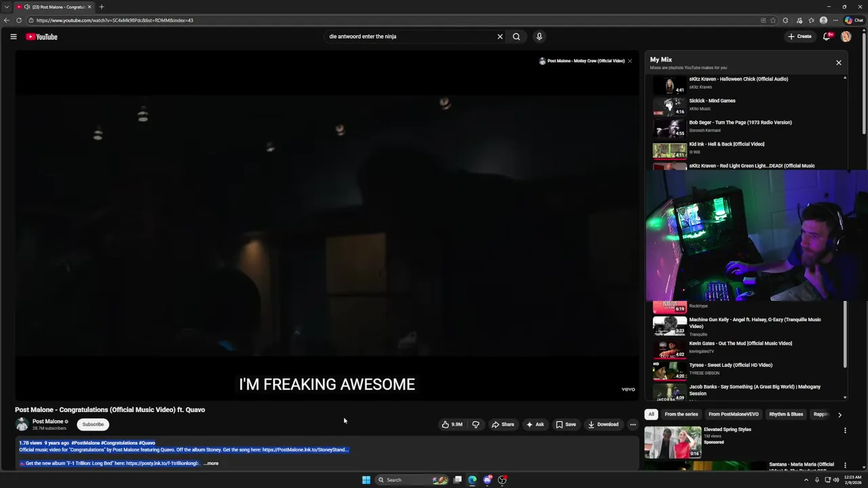Open Discord from the taskbar
This screenshot has width=868, height=488.
click(x=487, y=480)
